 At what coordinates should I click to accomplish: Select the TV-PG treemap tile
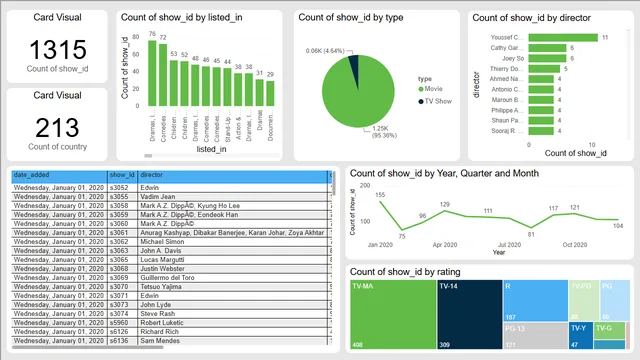pyautogui.click(x=584, y=300)
